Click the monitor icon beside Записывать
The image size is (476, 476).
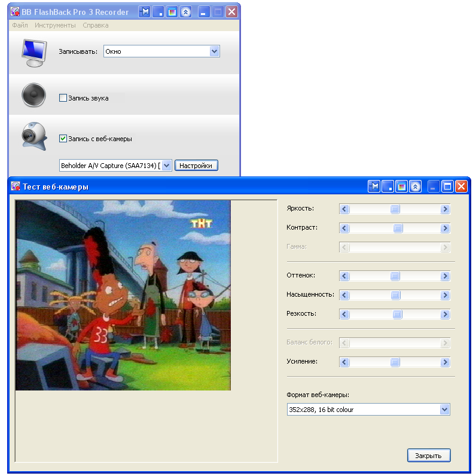tap(34, 53)
